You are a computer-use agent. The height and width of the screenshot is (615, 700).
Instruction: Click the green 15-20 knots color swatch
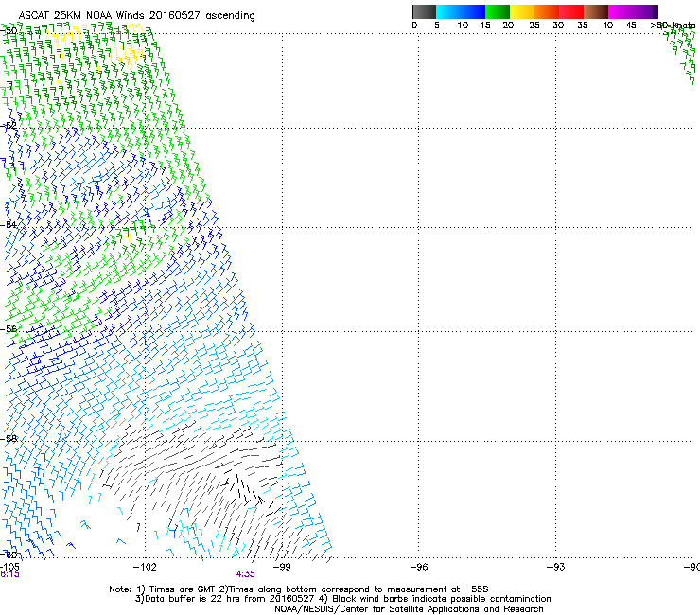(x=498, y=11)
